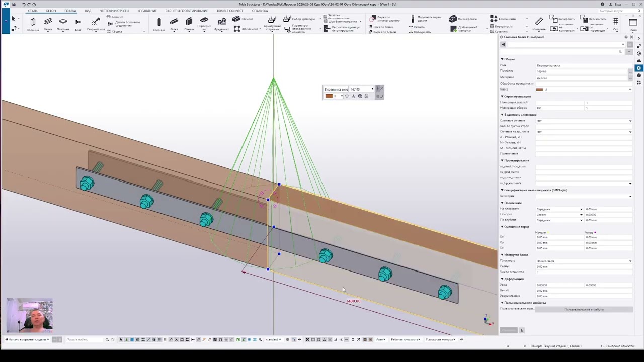Choose the Пластина (plate) tool

tap(63, 24)
